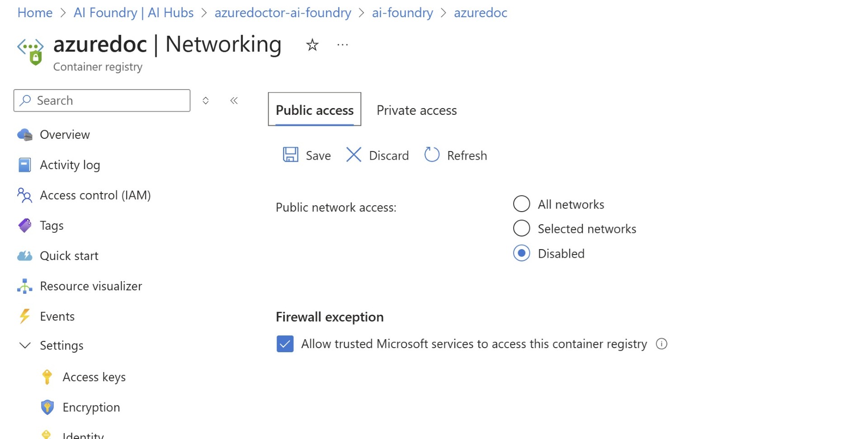Open Resource visualizer menu item

[91, 286]
